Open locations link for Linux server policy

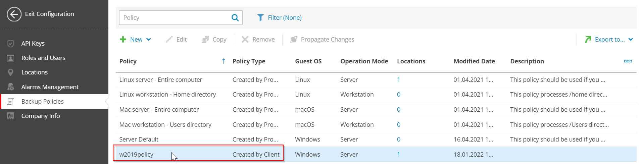point(398,80)
